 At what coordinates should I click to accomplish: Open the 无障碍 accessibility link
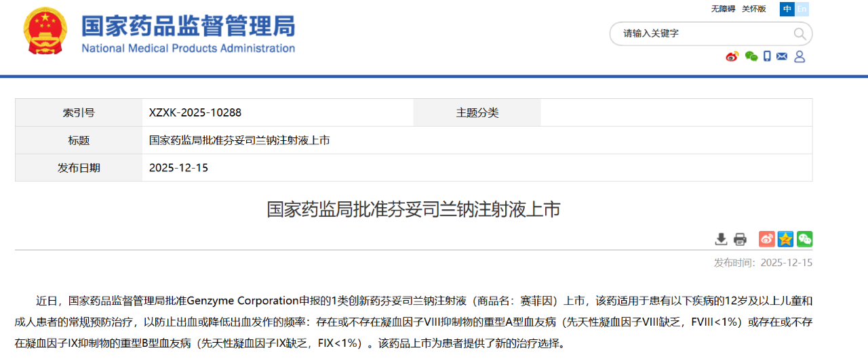coord(723,9)
